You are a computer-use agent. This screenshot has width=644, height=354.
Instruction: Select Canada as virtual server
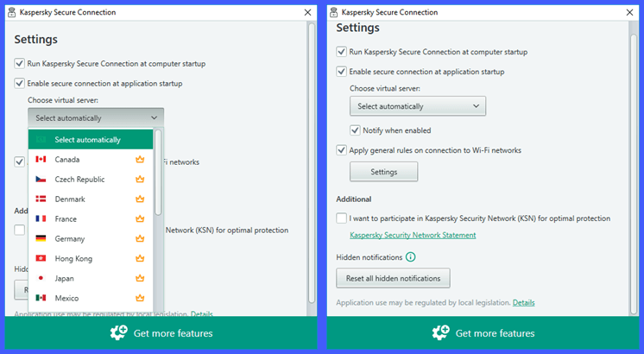click(x=91, y=160)
